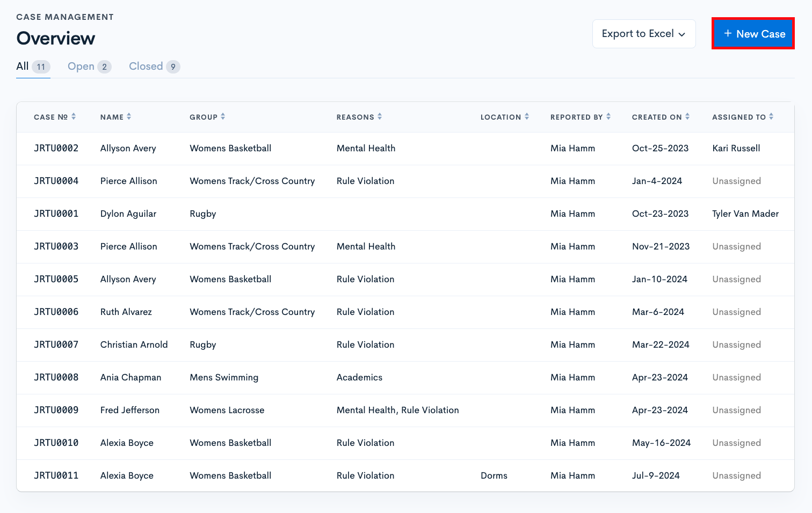Click Womens Lacrosse group cell
Viewport: 812px width, 513px height.
pyautogui.click(x=227, y=410)
